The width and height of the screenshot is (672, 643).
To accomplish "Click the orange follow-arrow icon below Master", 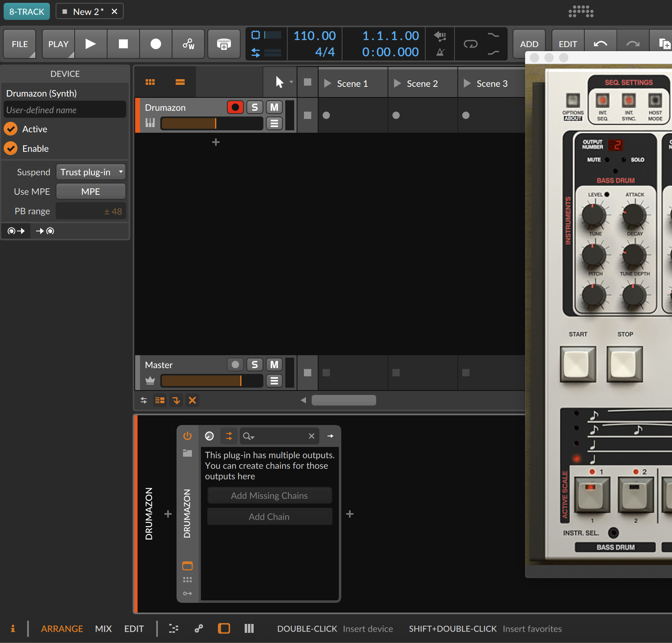I will (176, 400).
